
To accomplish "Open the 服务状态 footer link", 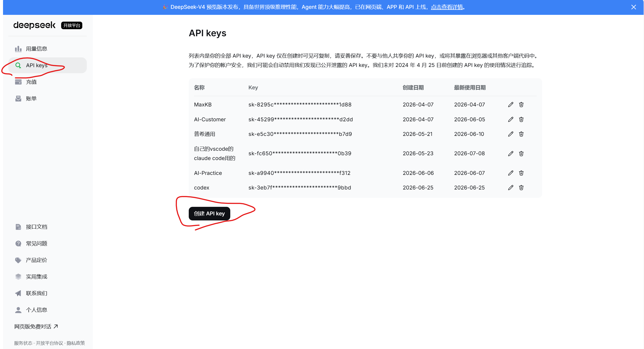I will tap(23, 343).
